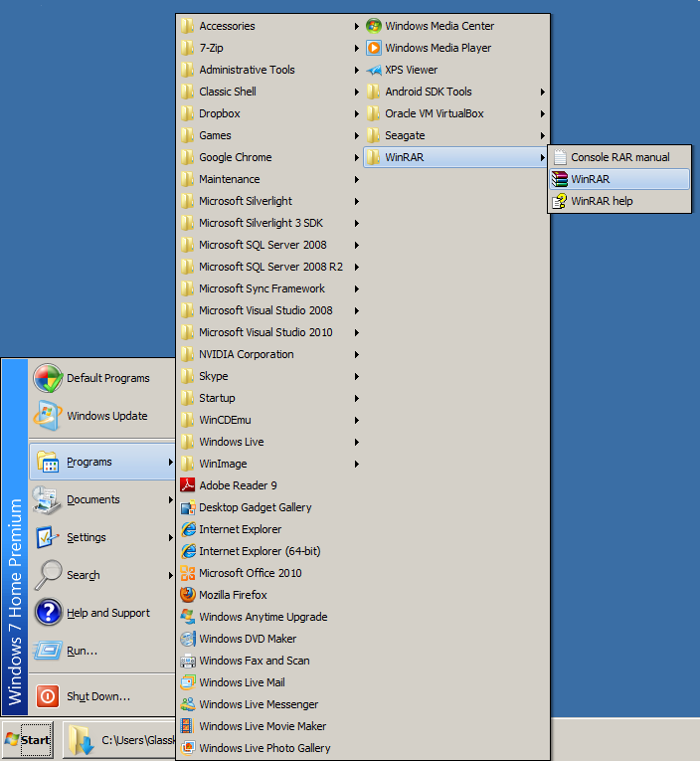The width and height of the screenshot is (700, 761).
Task: Expand the Settings submenu arrow
Action: coord(171,537)
